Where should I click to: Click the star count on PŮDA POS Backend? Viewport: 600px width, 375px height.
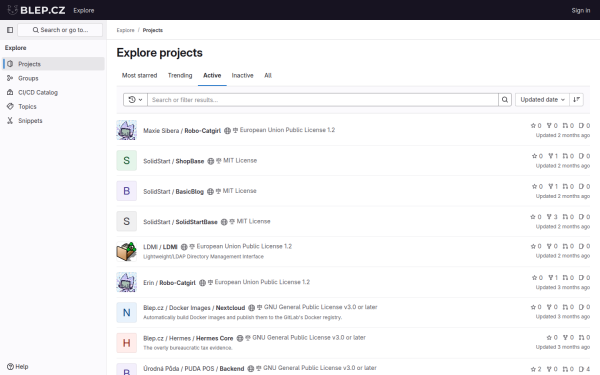click(x=536, y=369)
